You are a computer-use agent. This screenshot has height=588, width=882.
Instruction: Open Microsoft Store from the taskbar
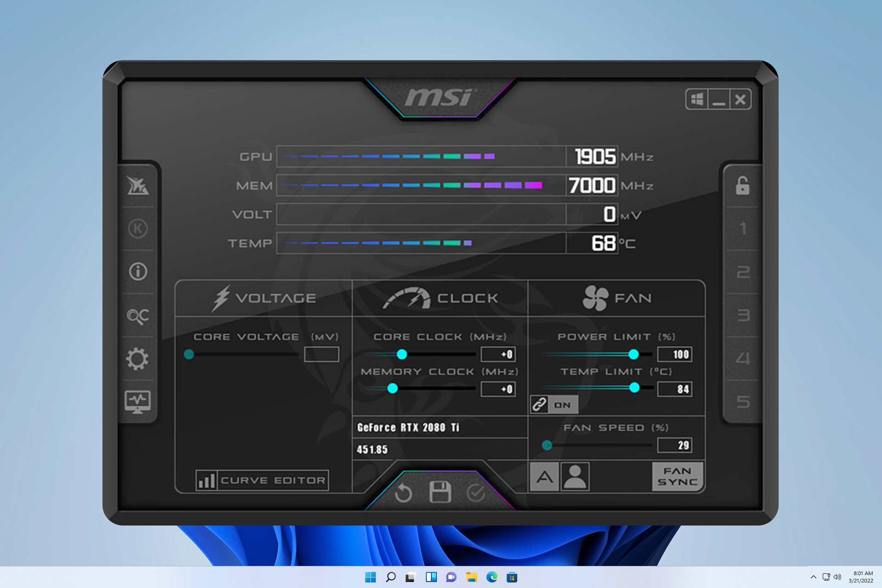(512, 577)
